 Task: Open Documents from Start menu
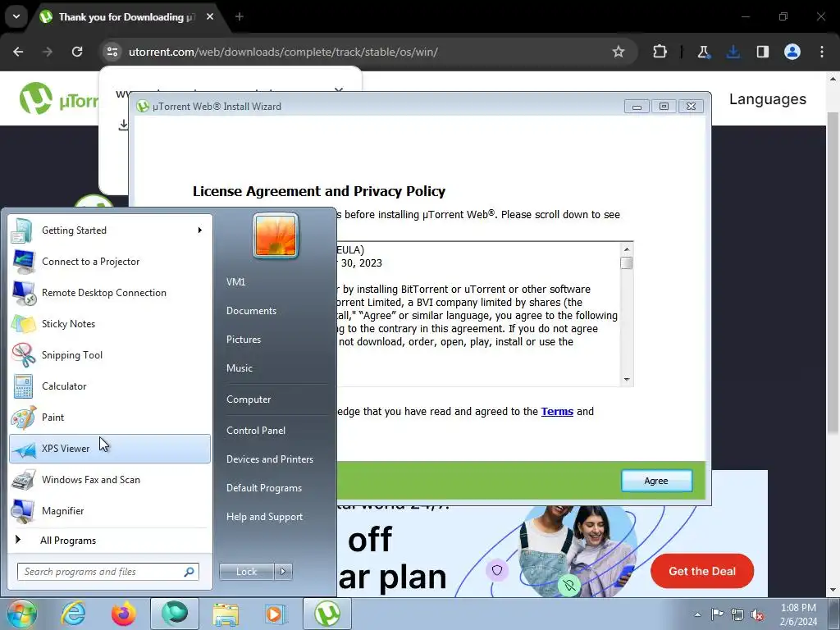(x=251, y=311)
